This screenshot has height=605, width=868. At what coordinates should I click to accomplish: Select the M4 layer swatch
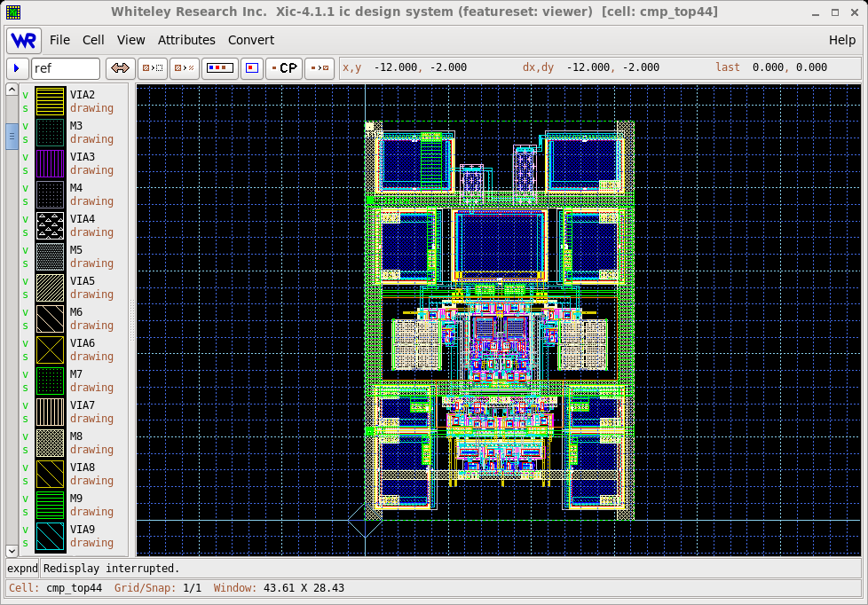coord(50,194)
